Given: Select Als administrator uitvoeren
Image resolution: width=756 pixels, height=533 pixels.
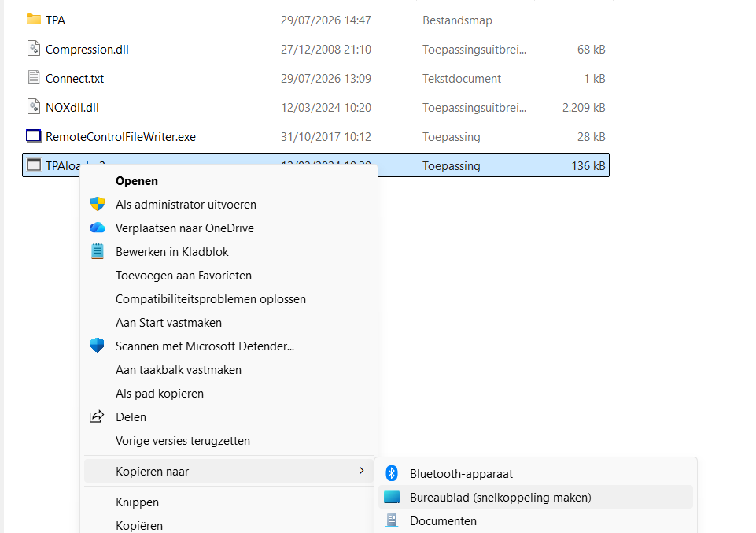Looking at the screenshot, I should 229,205.
